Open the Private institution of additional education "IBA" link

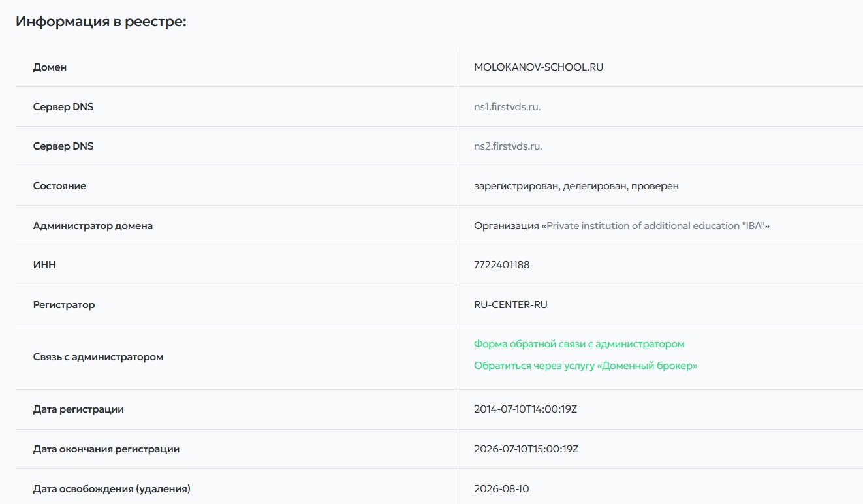pos(655,226)
